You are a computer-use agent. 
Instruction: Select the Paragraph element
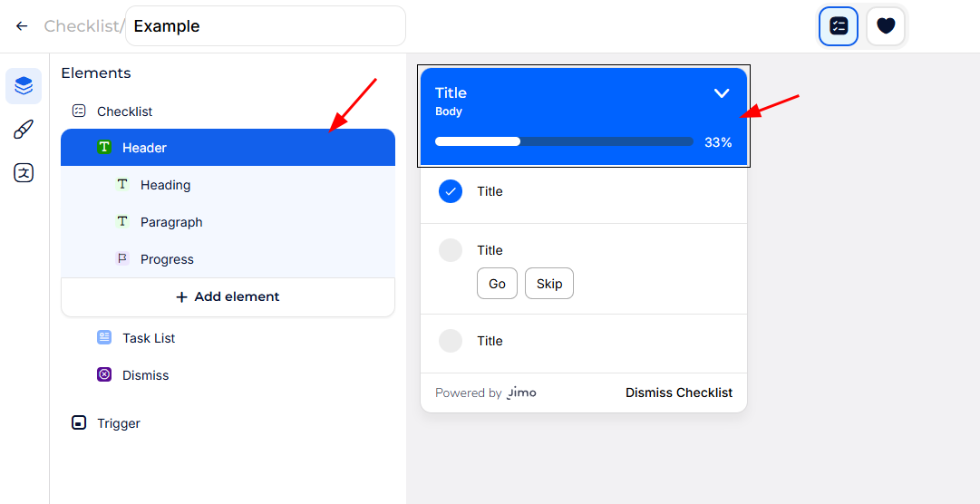171,222
